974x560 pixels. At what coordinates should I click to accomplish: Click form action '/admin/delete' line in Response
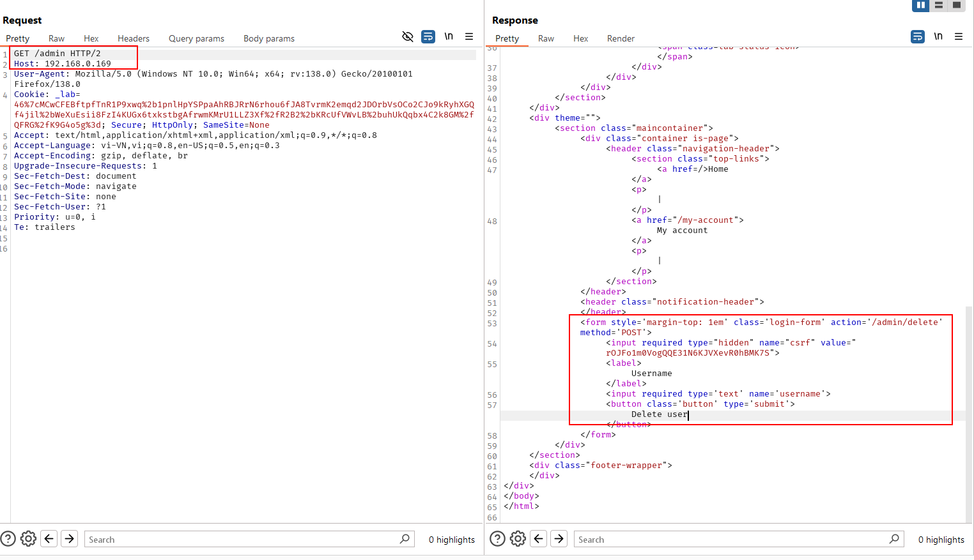click(x=762, y=322)
